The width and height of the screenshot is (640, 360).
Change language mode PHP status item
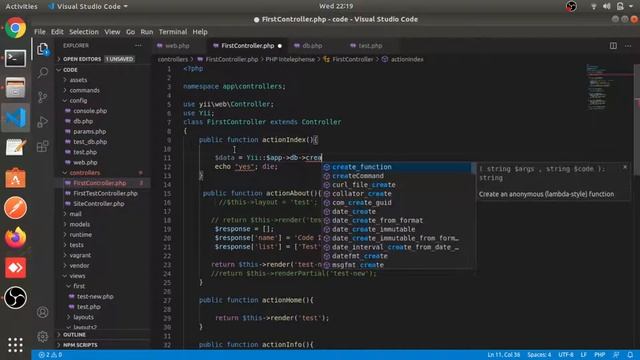click(600, 355)
